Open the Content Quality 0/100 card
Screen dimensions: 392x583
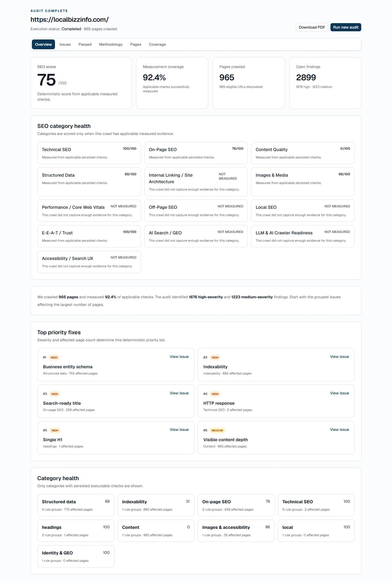(303, 153)
